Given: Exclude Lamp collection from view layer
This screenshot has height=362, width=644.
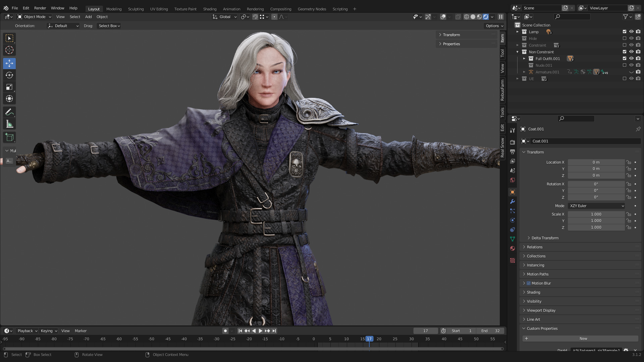Looking at the screenshot, I should pyautogui.click(x=625, y=32).
